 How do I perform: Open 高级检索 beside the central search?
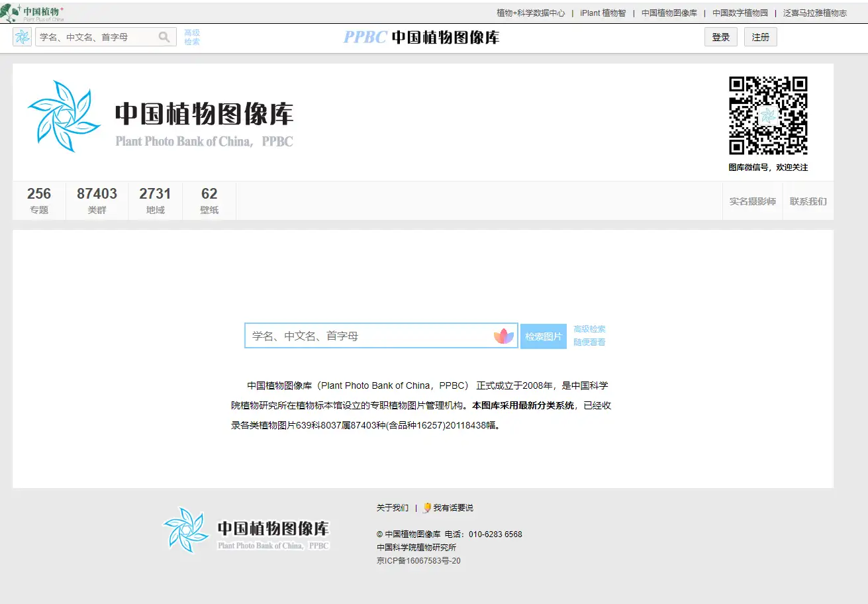click(589, 329)
